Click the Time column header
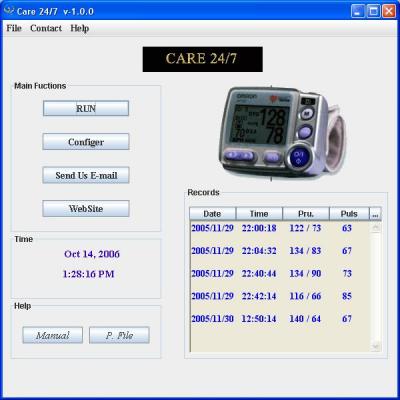 point(259,214)
